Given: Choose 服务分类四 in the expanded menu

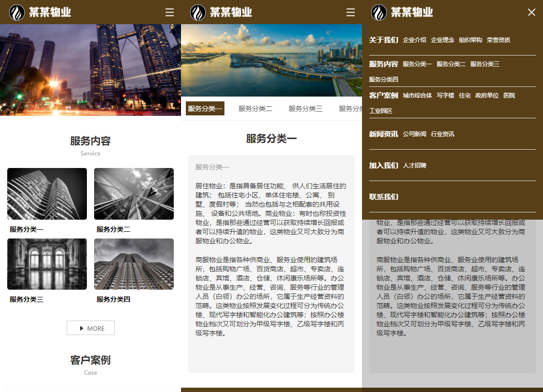Looking at the screenshot, I should [x=384, y=79].
